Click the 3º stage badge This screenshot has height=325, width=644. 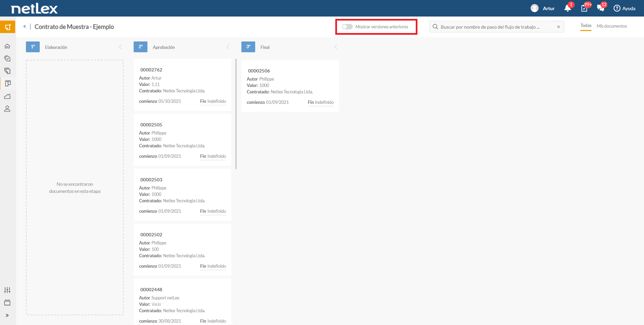248,47
